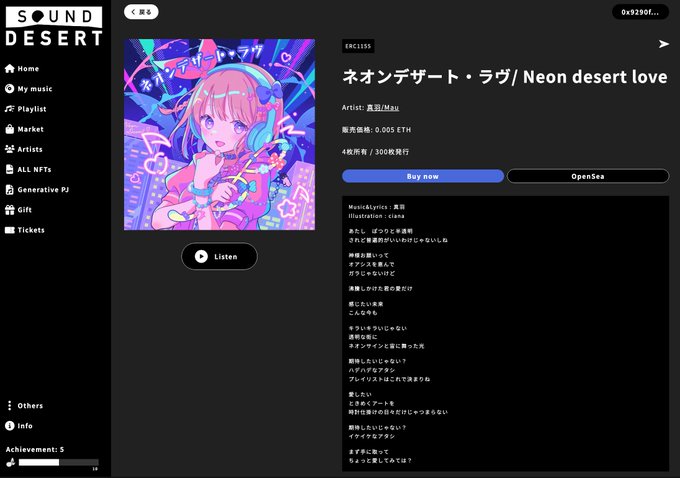680x478 pixels.
Task: Click the Artists people icon
Action: point(10,149)
